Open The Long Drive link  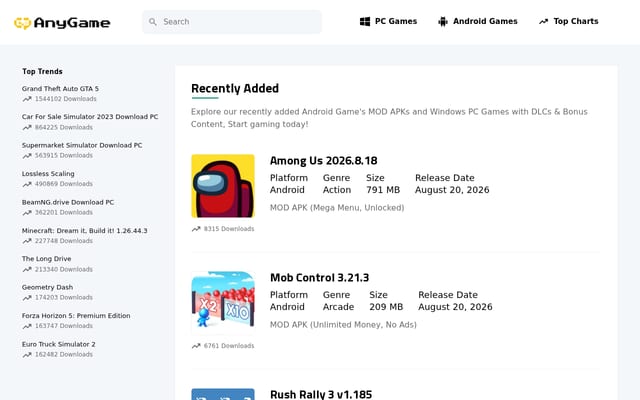(x=47, y=259)
